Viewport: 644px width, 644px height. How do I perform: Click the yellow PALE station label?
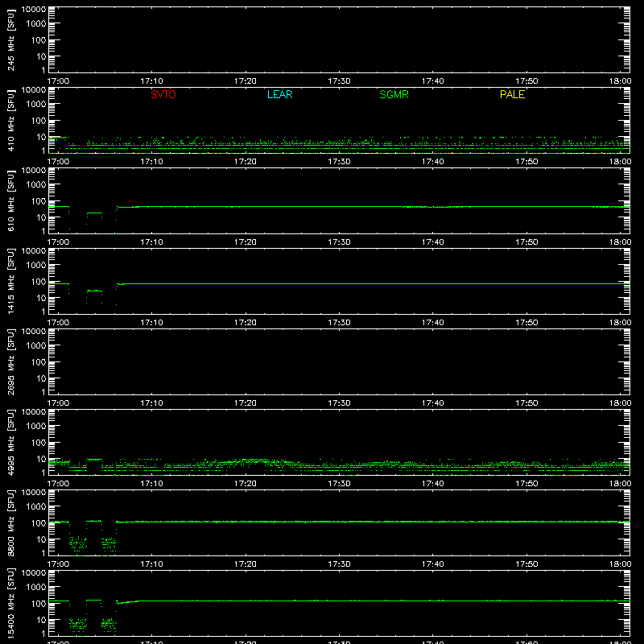[x=512, y=94]
